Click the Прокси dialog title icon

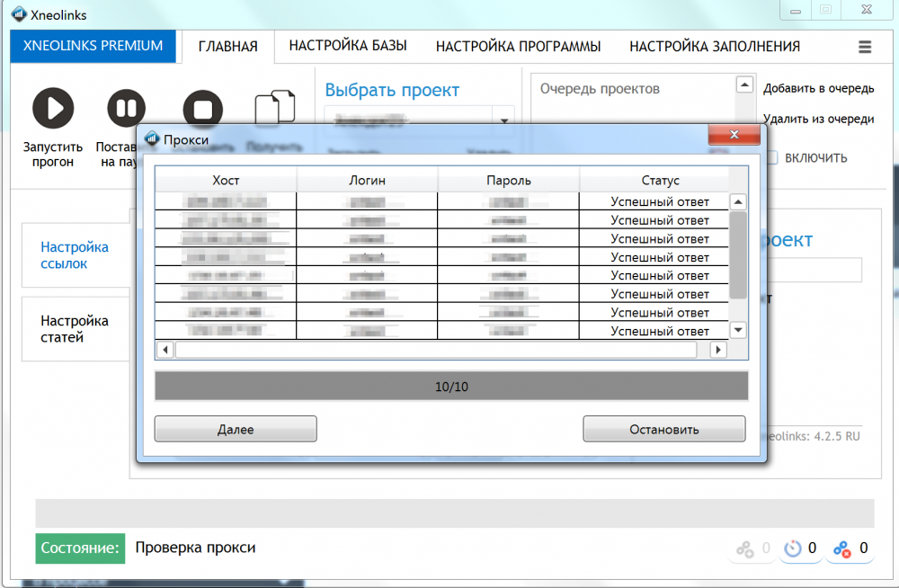point(151,138)
